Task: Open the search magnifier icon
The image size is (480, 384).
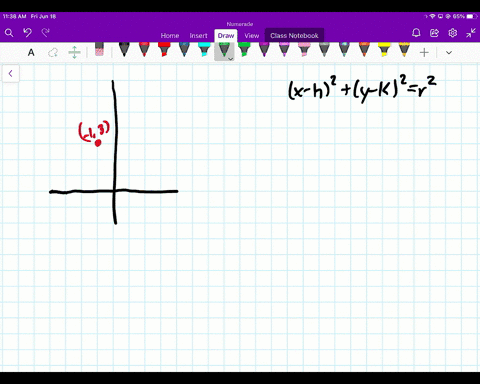Action: (x=9, y=33)
